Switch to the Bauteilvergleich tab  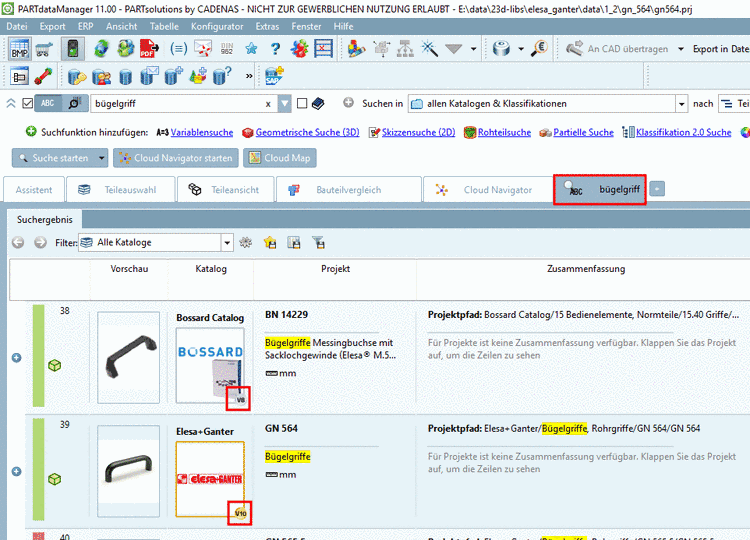tap(349, 190)
